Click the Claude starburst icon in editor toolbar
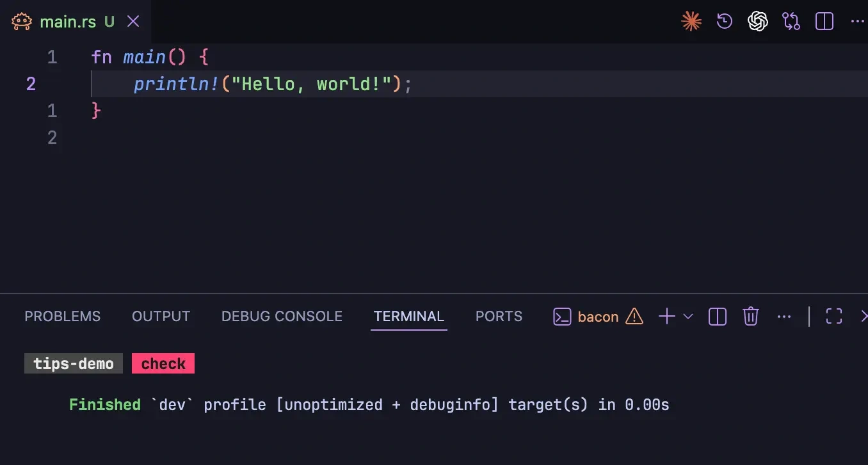Image resolution: width=868 pixels, height=465 pixels. (x=691, y=22)
